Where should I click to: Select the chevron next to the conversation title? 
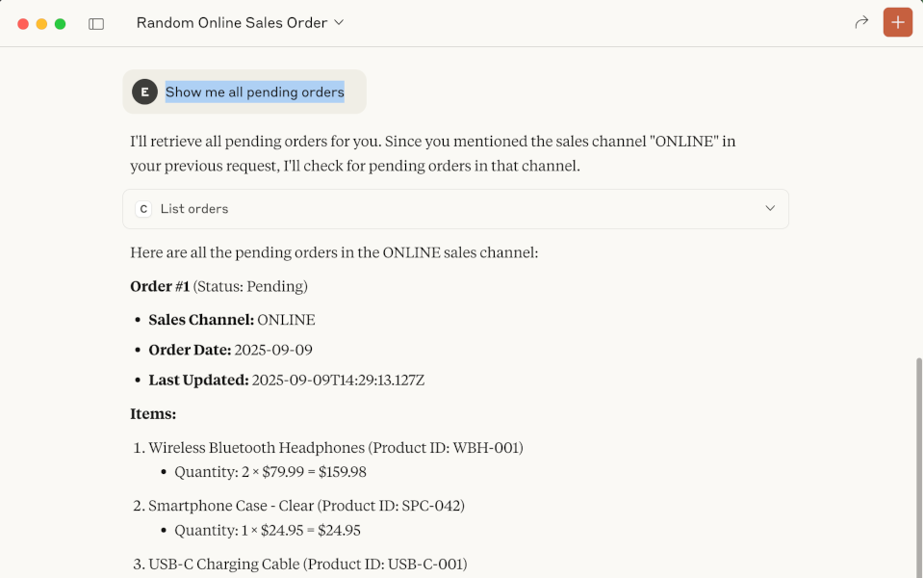pyautogui.click(x=337, y=21)
